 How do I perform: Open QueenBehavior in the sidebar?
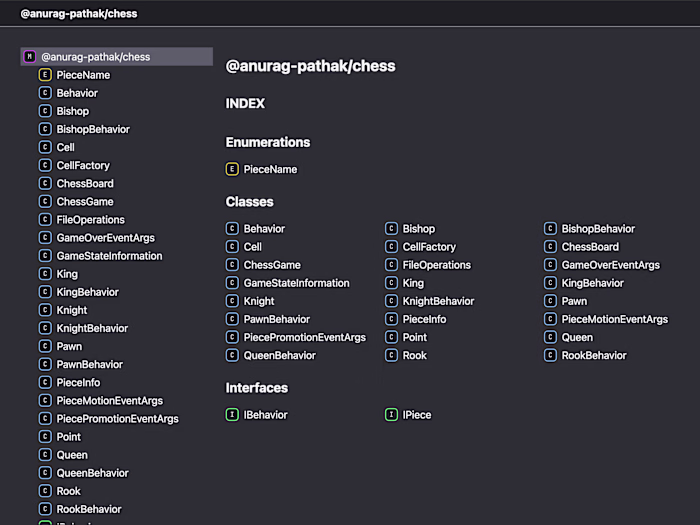(92, 473)
